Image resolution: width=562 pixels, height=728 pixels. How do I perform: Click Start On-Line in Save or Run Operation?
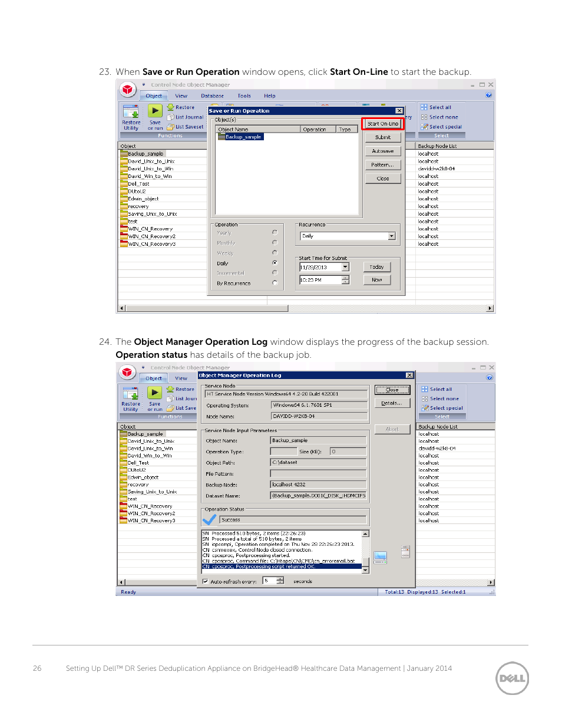(x=383, y=124)
